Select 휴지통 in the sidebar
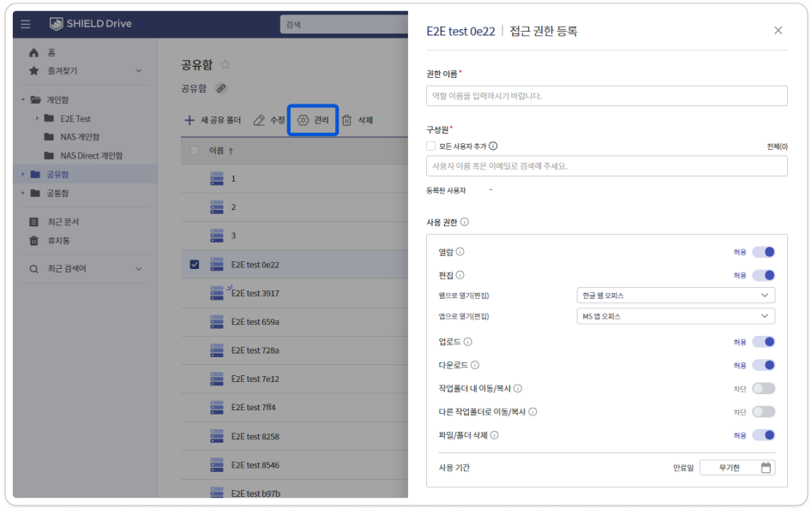The image size is (812, 508). [x=57, y=241]
